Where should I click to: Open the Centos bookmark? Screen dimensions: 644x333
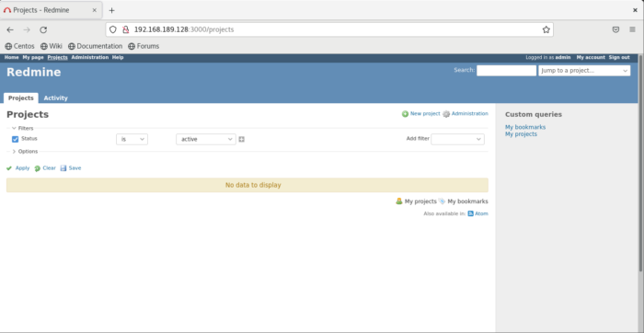[19, 46]
